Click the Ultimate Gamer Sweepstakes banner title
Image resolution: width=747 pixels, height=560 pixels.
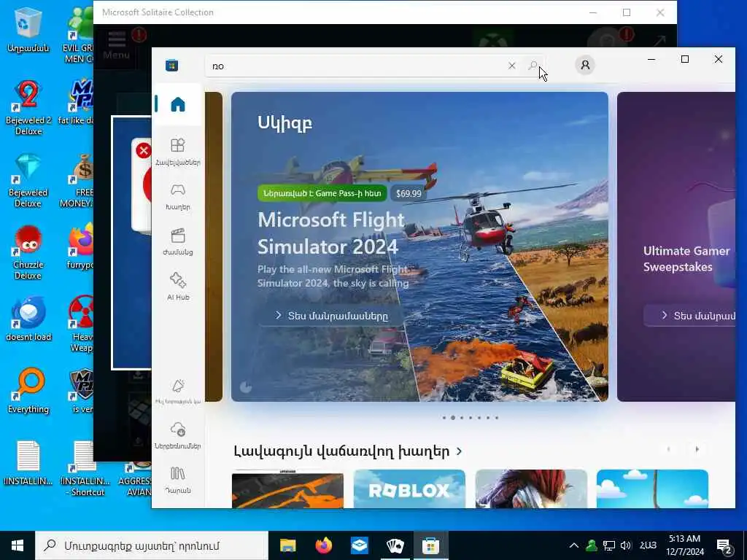686,259
